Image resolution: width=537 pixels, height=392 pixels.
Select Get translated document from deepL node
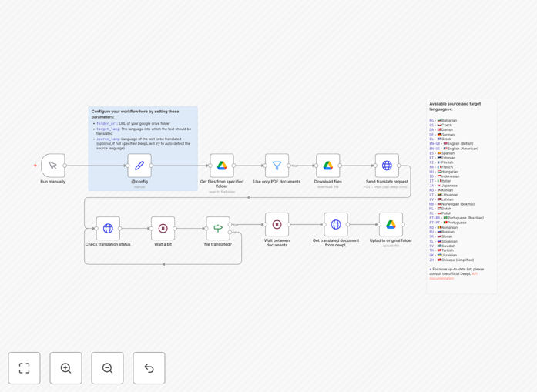coord(336,225)
